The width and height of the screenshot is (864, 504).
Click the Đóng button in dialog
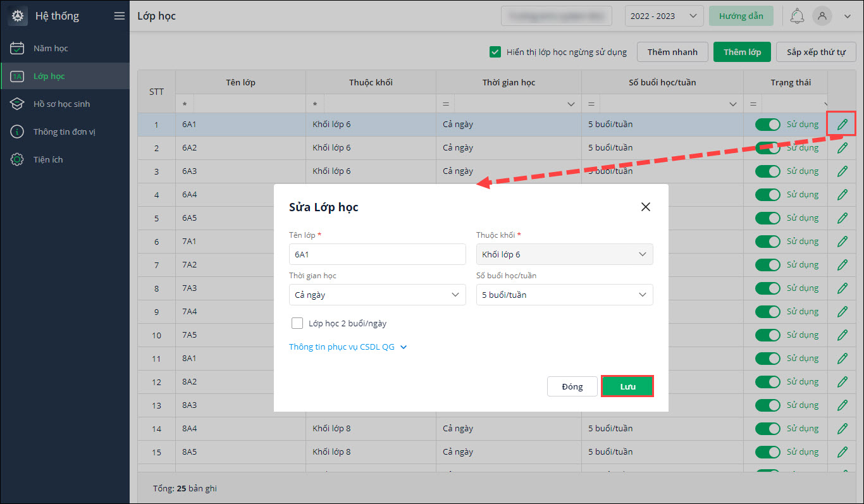(572, 386)
